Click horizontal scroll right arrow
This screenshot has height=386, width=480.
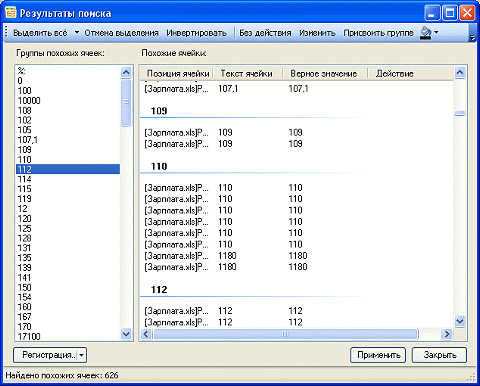tap(447, 334)
